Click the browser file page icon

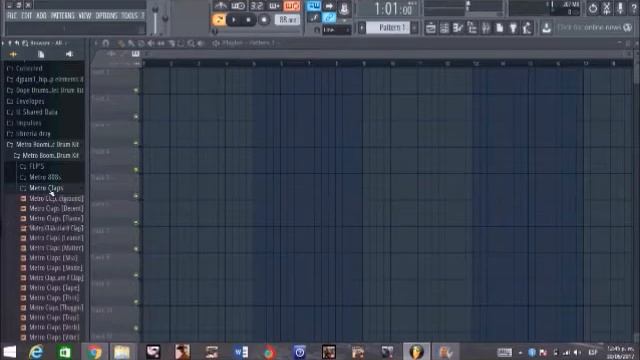[41, 54]
